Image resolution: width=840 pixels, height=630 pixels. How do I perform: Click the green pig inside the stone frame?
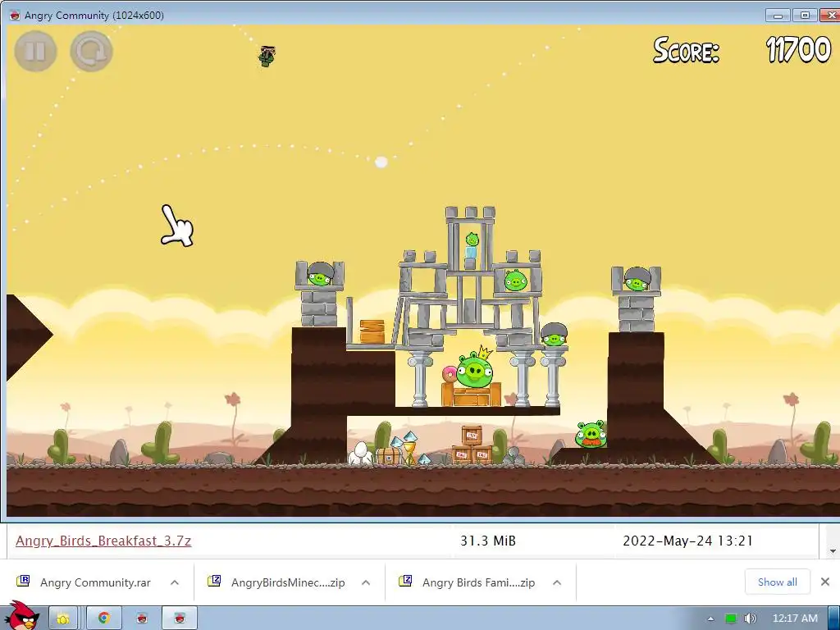[x=515, y=281]
